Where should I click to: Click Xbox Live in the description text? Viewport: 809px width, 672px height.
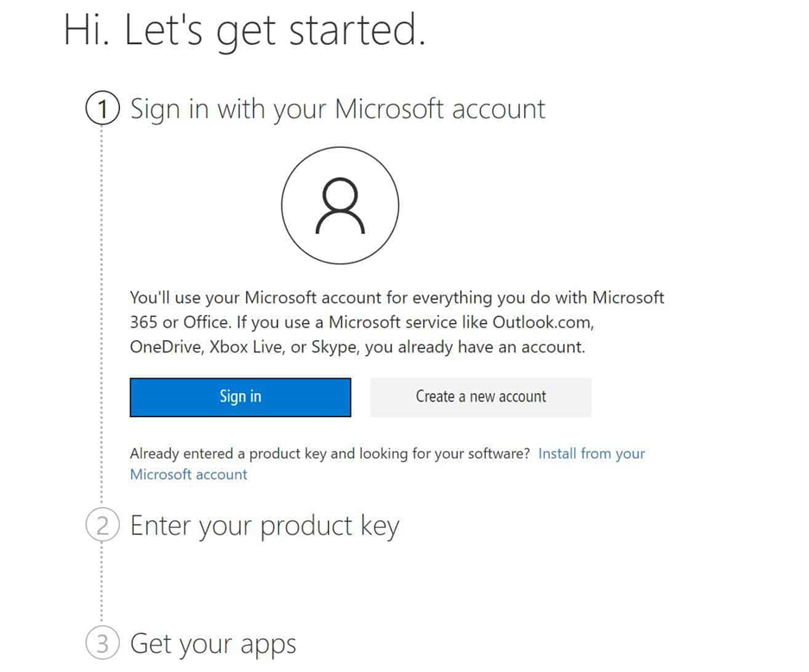pyautogui.click(x=246, y=347)
